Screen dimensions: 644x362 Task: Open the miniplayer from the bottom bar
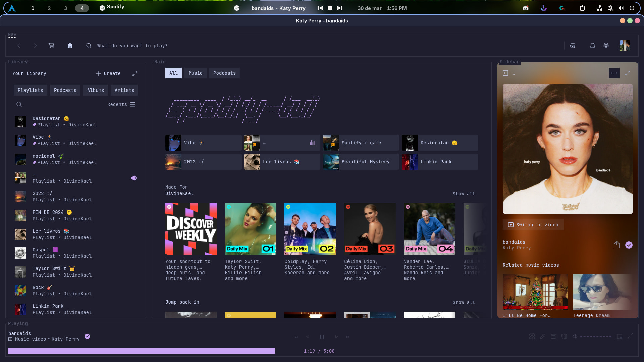click(x=619, y=336)
